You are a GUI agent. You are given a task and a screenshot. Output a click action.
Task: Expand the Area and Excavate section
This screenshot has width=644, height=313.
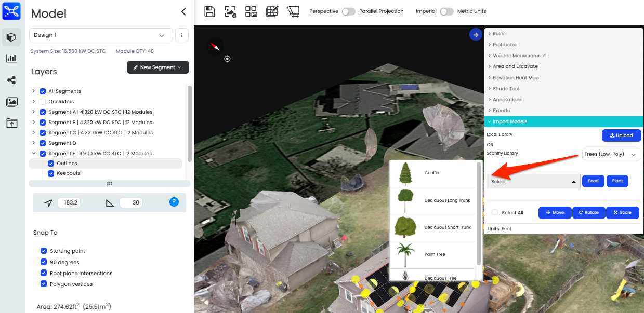(x=564, y=66)
